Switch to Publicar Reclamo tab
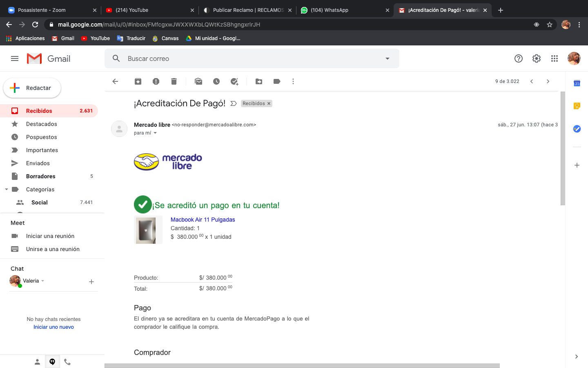Viewport: 588px width, 368px height. (x=248, y=10)
